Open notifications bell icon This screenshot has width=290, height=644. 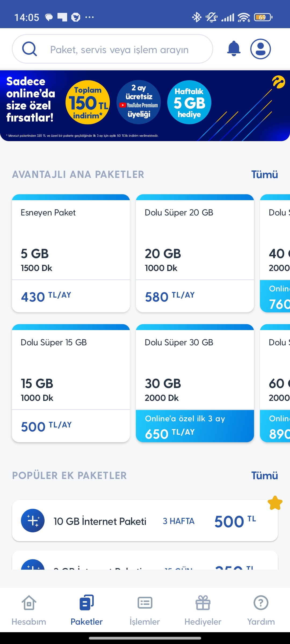[234, 49]
